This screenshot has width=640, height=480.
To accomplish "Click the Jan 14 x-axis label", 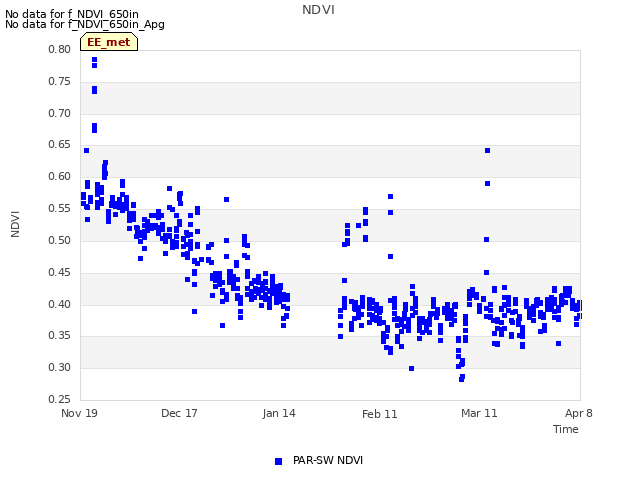I will (x=279, y=413).
